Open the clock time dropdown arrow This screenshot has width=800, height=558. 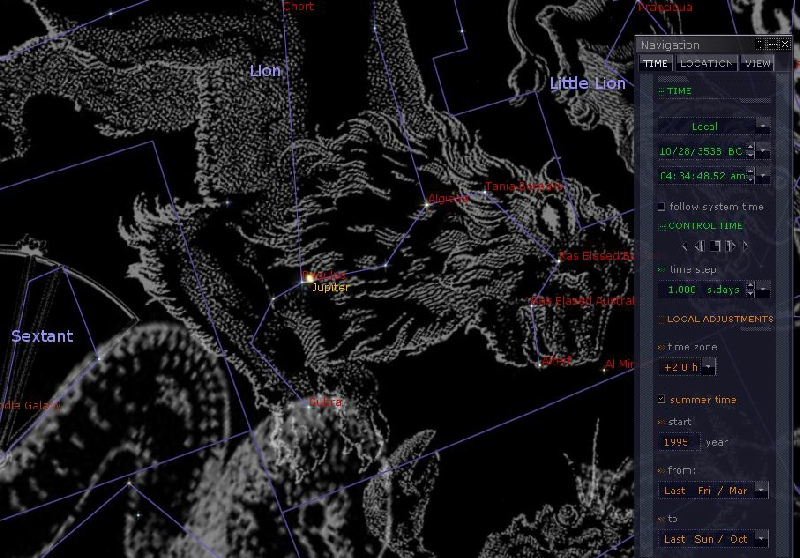pyautogui.click(x=763, y=176)
